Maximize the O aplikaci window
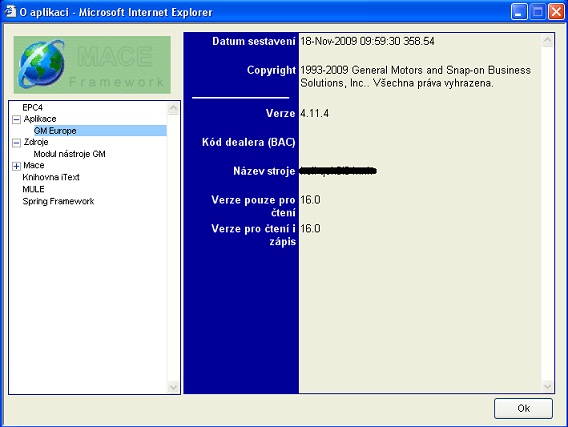 click(538, 12)
